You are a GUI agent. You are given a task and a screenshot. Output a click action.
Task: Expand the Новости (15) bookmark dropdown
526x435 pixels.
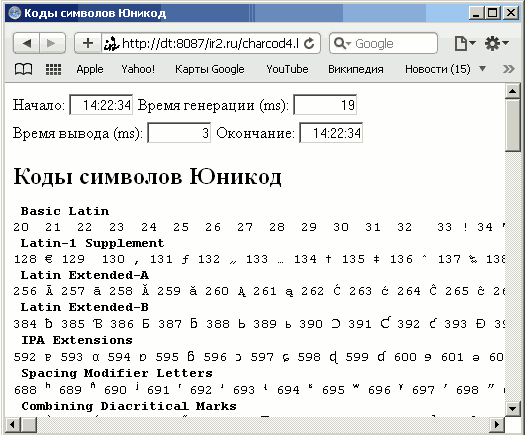482,69
